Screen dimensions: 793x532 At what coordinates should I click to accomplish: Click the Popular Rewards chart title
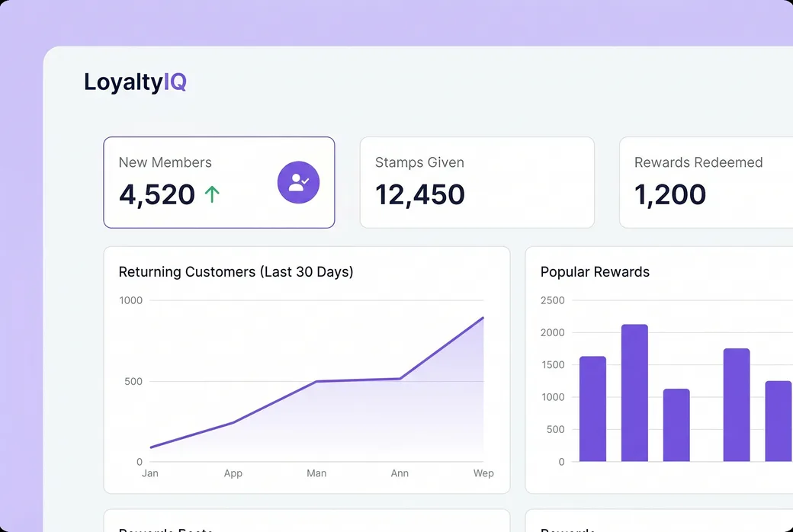(595, 272)
